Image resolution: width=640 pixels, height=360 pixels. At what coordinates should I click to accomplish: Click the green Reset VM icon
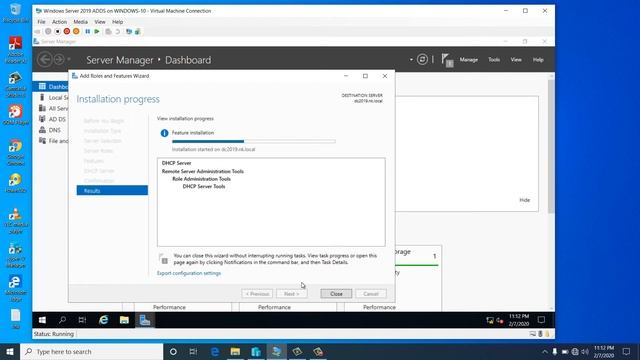[x=97, y=31]
